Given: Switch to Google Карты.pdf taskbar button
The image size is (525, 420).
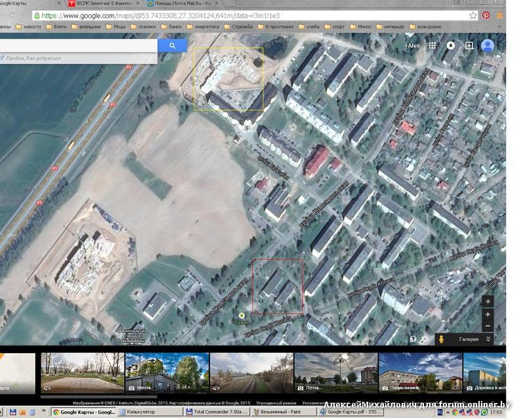Looking at the screenshot, I should [350, 411].
